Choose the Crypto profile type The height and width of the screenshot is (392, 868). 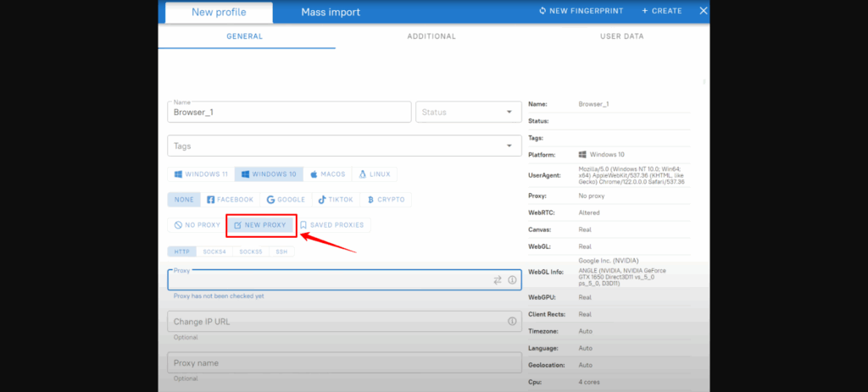point(386,200)
